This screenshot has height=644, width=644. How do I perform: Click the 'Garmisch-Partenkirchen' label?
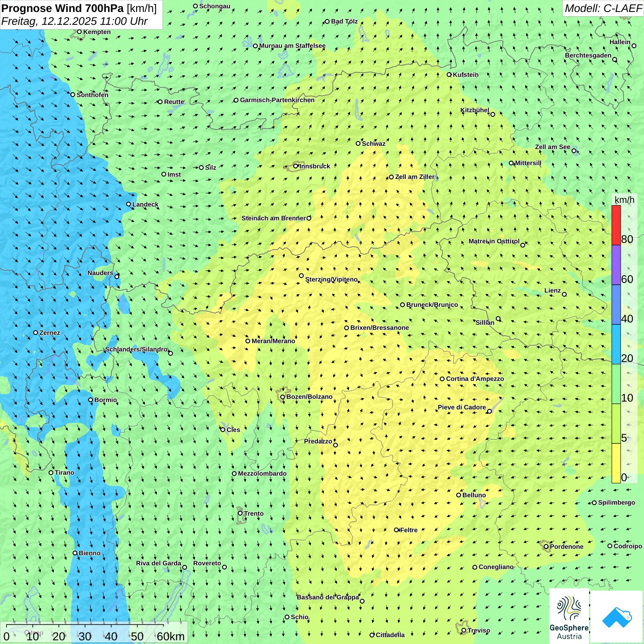(x=277, y=100)
